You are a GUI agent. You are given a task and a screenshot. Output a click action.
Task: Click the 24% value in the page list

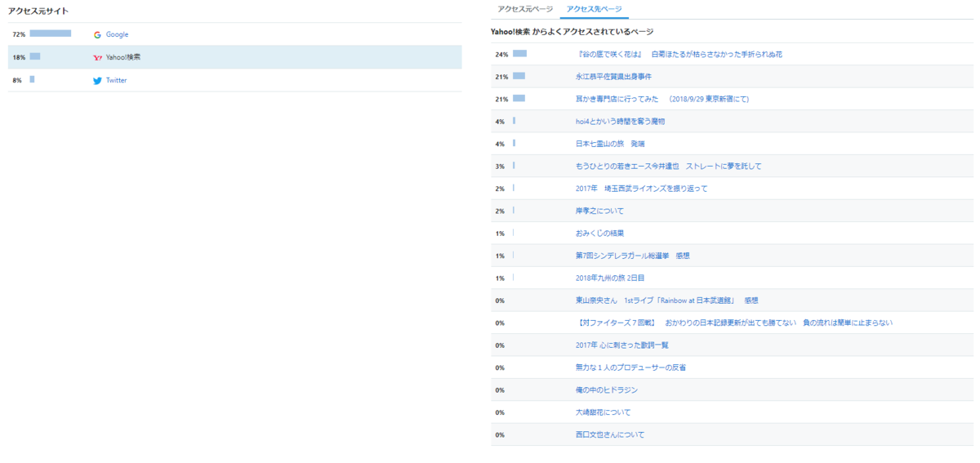click(x=501, y=54)
